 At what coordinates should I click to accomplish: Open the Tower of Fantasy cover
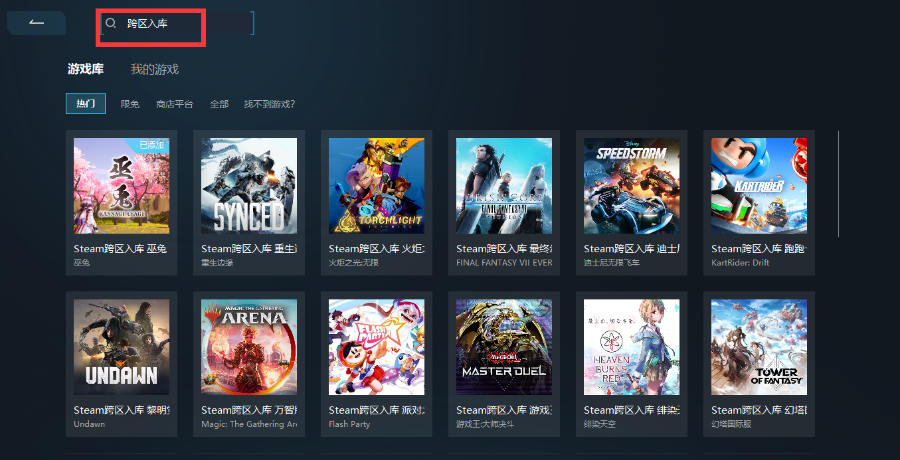pos(759,347)
